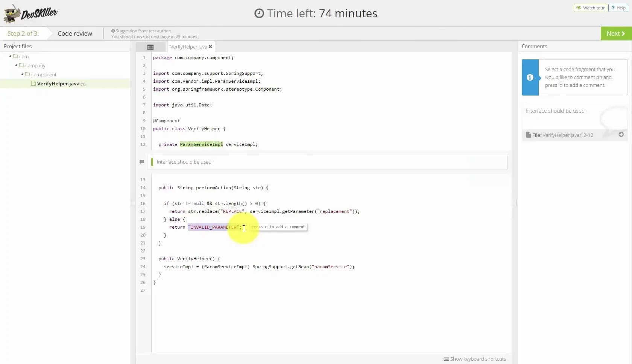Click the file icon beside VerifyHelper.java:12-12

tap(527, 135)
